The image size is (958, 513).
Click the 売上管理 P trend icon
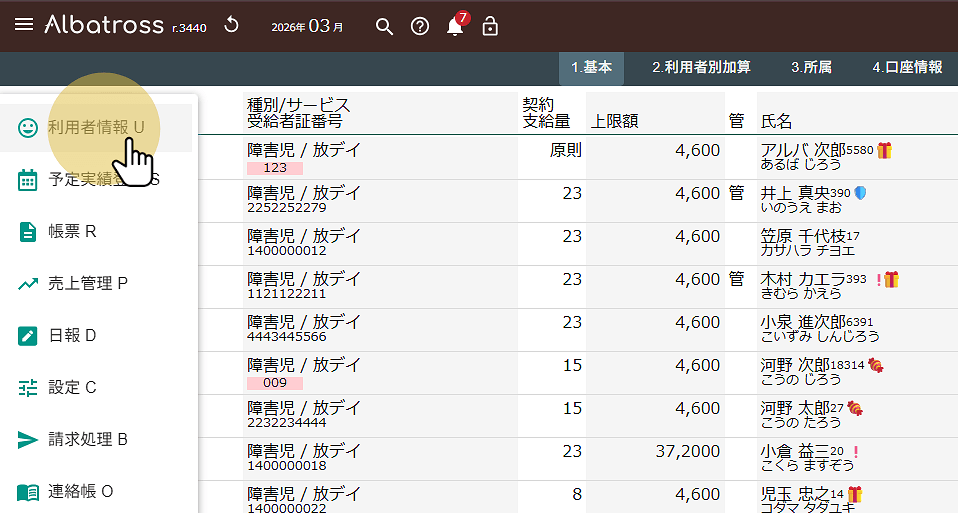point(28,284)
